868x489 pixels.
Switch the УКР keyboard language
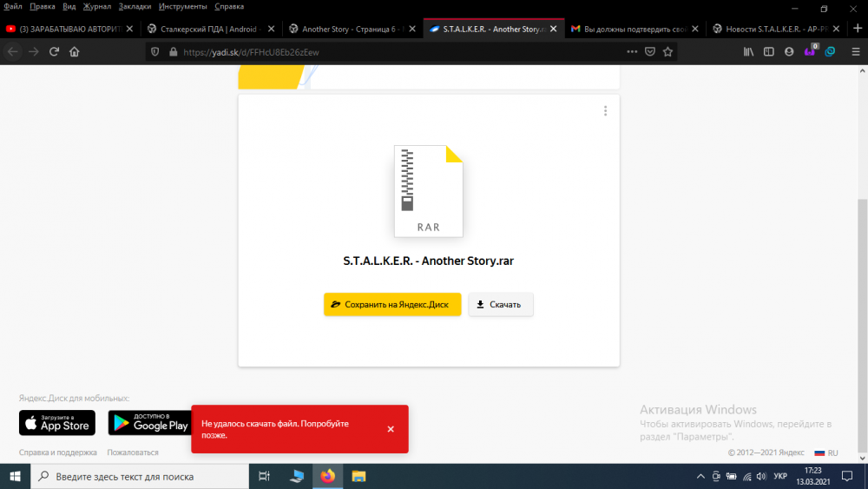[780, 476]
